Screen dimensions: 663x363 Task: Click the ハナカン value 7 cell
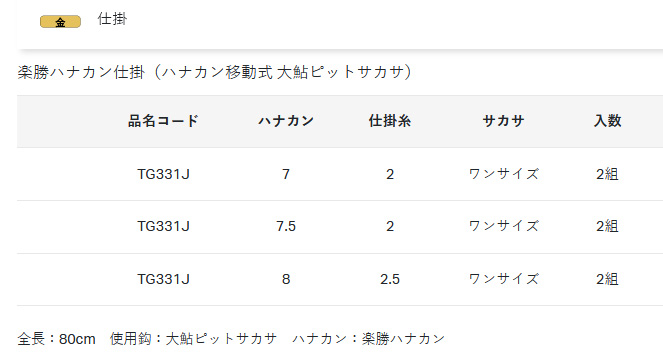pos(286,174)
